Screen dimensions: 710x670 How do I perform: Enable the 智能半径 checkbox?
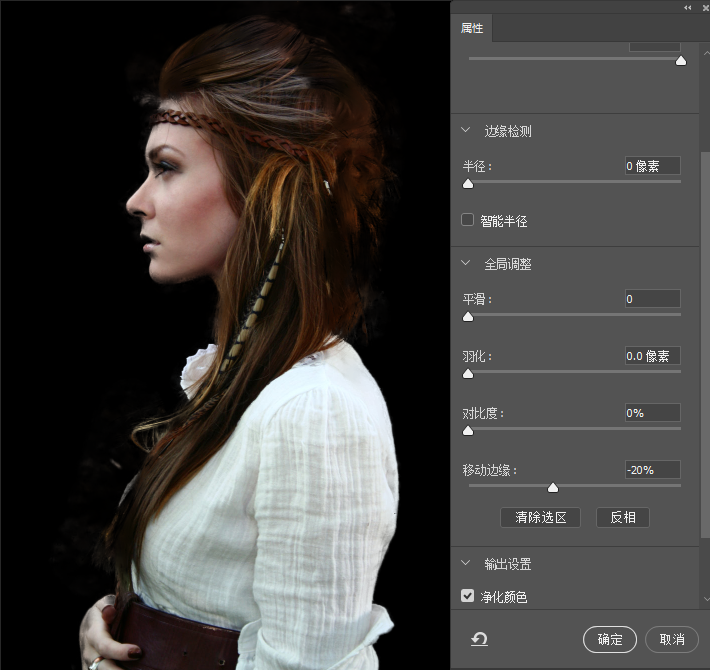(x=467, y=220)
